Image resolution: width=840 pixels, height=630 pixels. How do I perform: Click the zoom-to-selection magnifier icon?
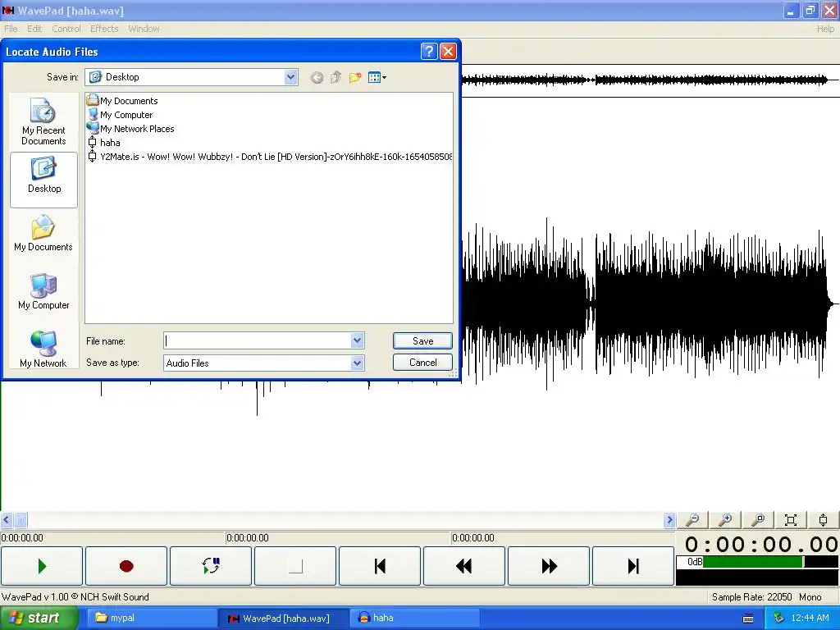point(758,519)
